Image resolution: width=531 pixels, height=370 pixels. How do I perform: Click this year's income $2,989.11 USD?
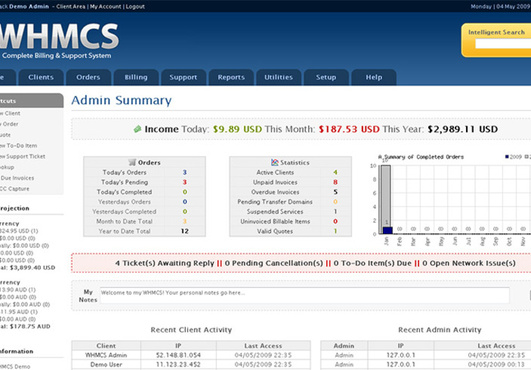coord(463,129)
